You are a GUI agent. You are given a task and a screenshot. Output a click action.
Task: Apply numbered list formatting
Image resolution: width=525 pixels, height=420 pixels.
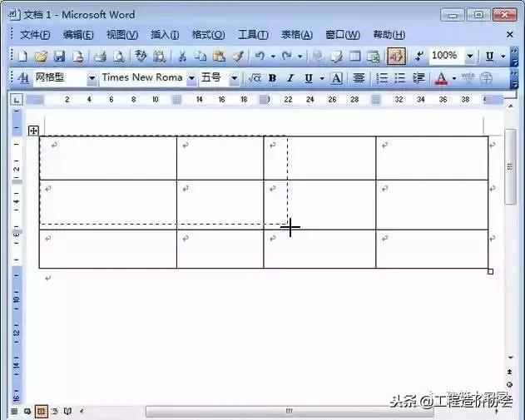coord(382,78)
